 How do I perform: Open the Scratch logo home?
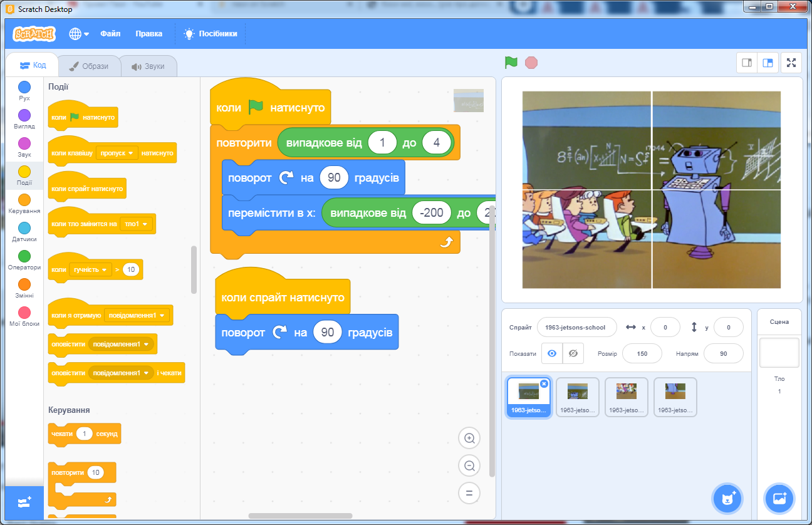pyautogui.click(x=34, y=34)
